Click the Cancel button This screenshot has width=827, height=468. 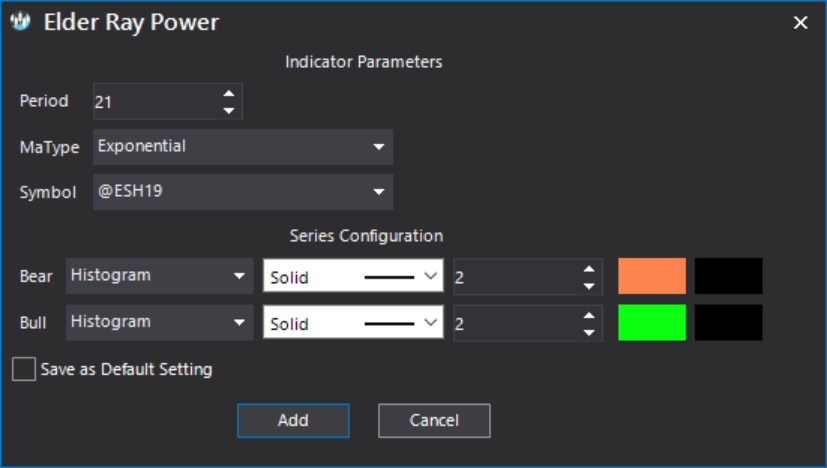(x=434, y=421)
